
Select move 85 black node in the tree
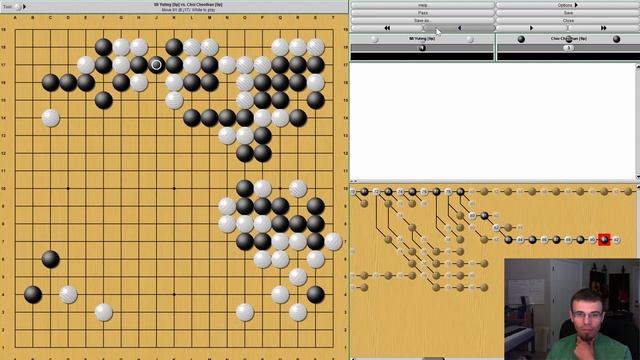point(532,240)
